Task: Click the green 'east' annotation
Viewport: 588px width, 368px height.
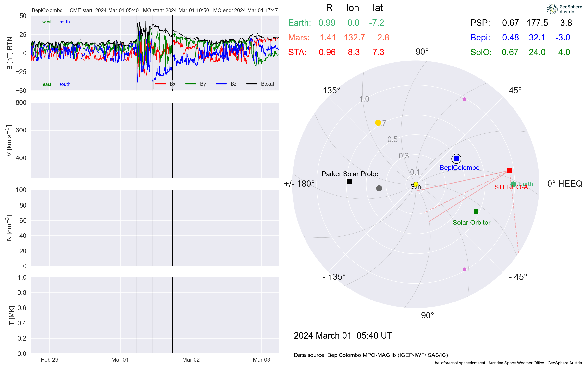Action: (x=47, y=84)
